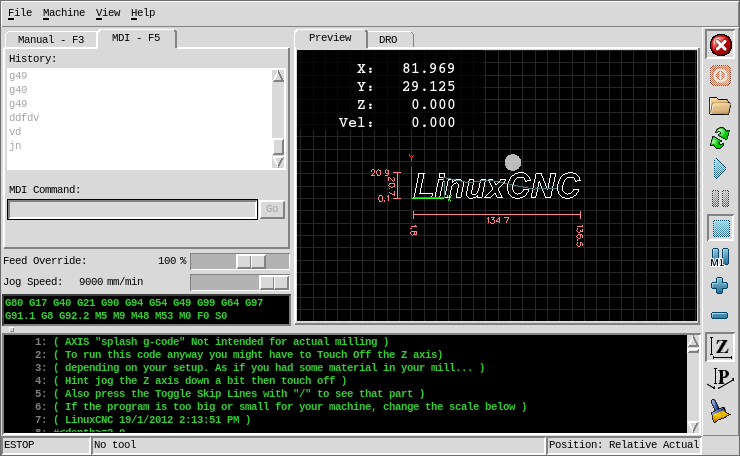The width and height of the screenshot is (740, 456).
Task: Click the ESTOP status bar entry
Action: [46, 445]
